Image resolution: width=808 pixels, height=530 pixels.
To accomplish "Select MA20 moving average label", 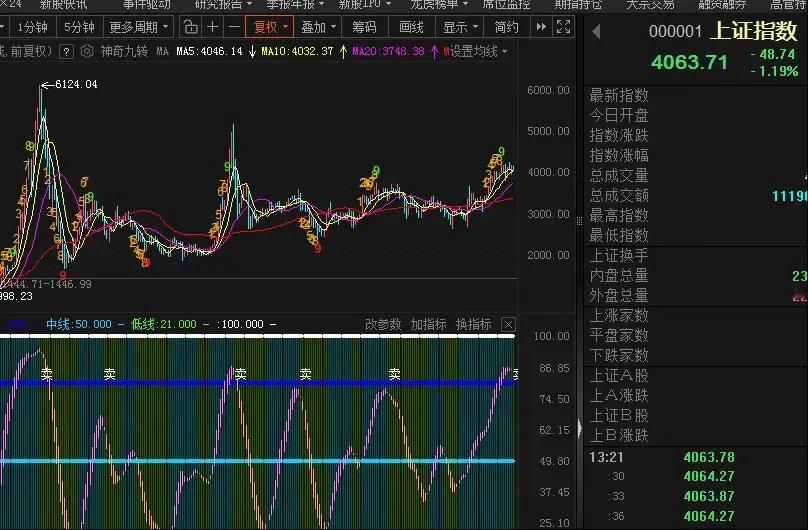I will tap(389, 52).
